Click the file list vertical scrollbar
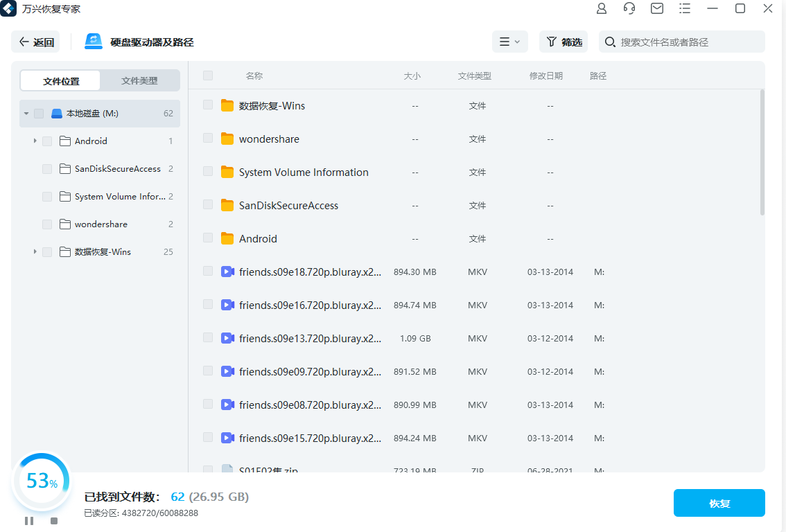Viewport: 786px width, 532px height. click(762, 152)
